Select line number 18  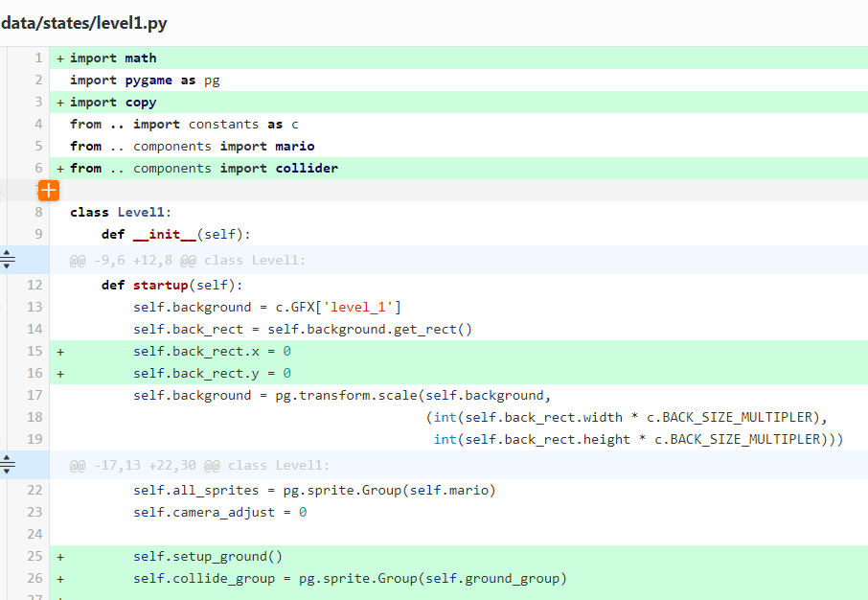[x=34, y=417]
